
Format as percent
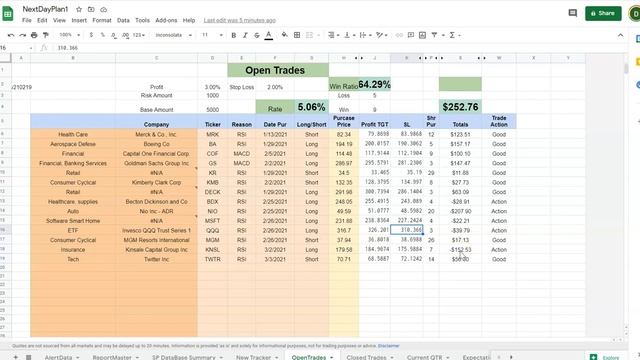[x=102, y=36]
